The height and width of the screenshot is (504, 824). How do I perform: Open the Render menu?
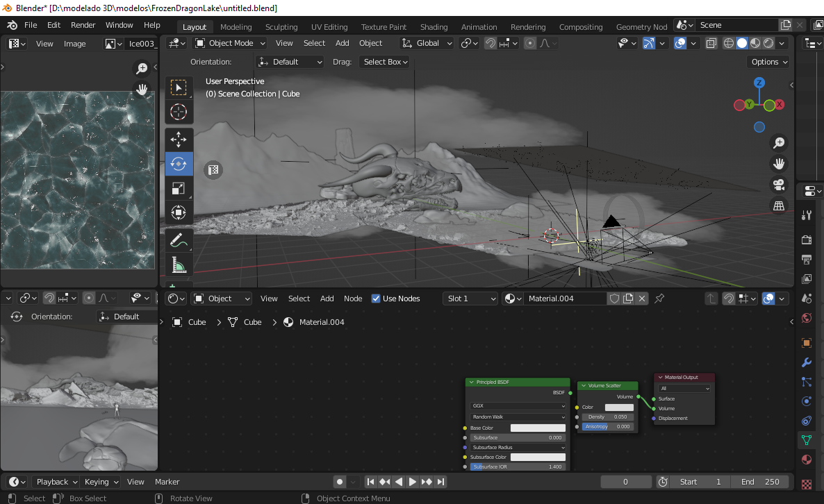point(83,25)
